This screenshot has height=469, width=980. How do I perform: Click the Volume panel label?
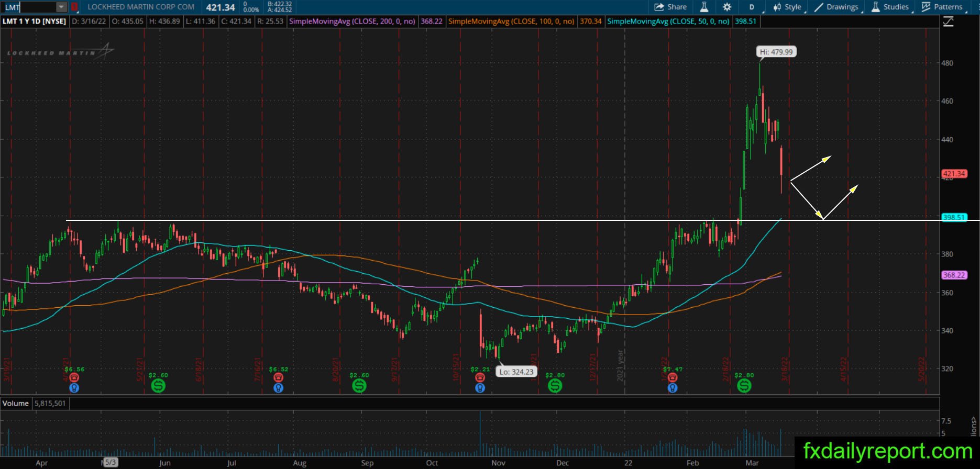pos(16,403)
